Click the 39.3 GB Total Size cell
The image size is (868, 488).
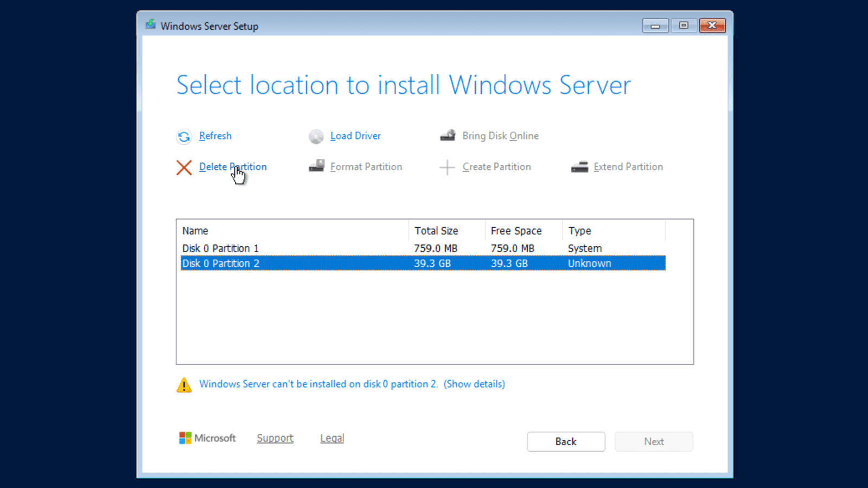click(432, 264)
